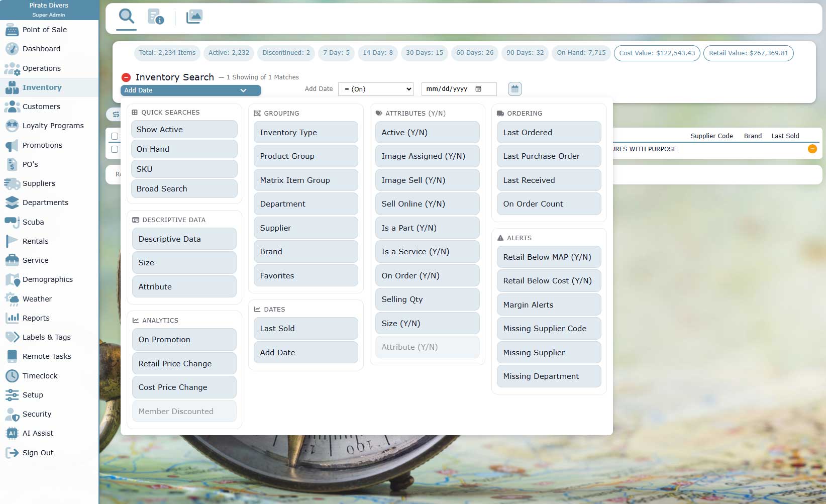
Task: Tick the checkbox on the result row
Action: point(115,149)
